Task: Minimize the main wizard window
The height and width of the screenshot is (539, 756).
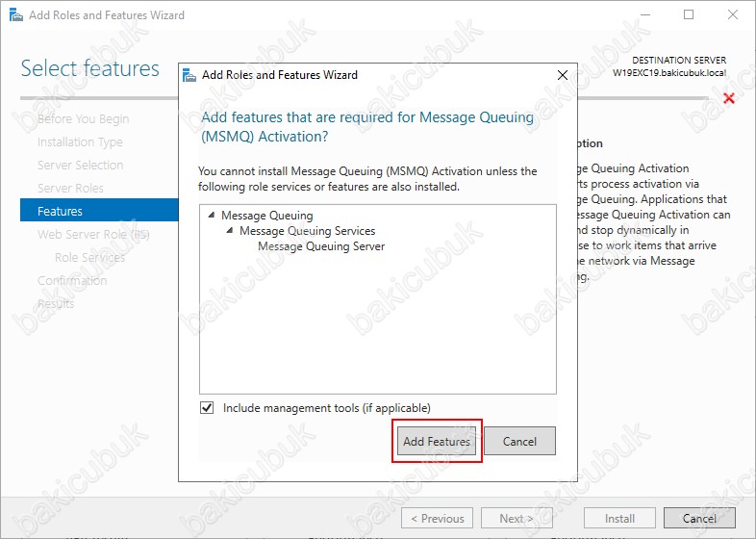Action: (645, 15)
